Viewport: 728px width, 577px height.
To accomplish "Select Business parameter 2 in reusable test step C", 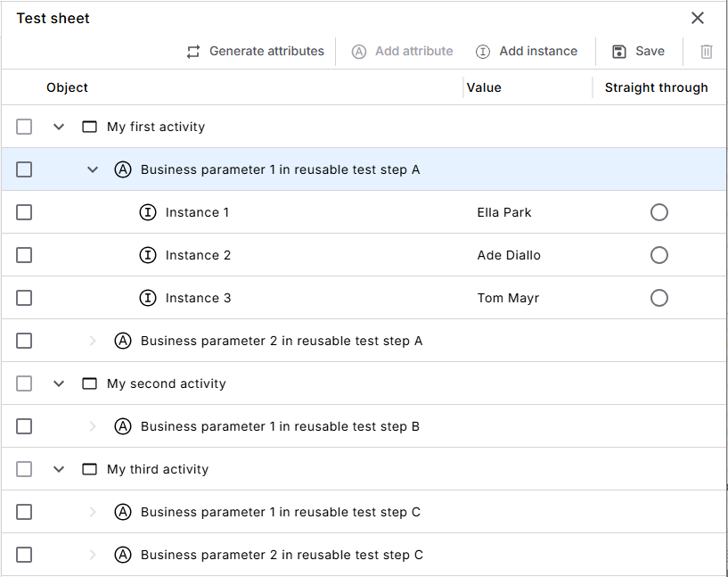I will click(x=282, y=555).
